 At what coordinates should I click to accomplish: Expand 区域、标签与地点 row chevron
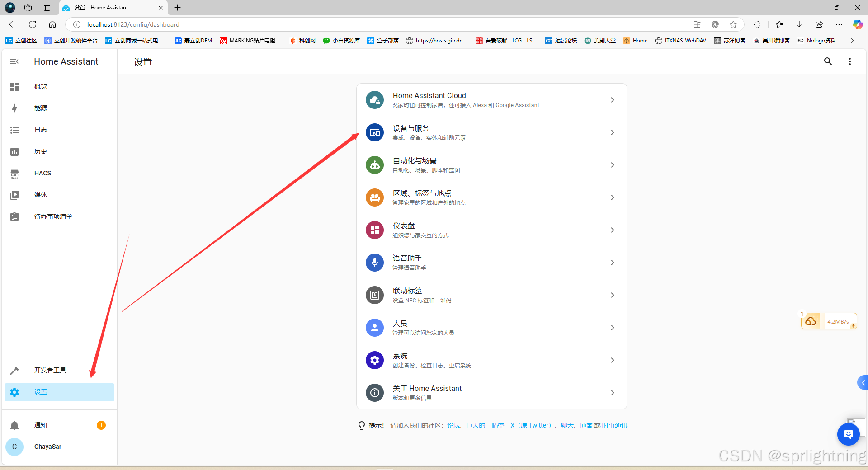613,197
